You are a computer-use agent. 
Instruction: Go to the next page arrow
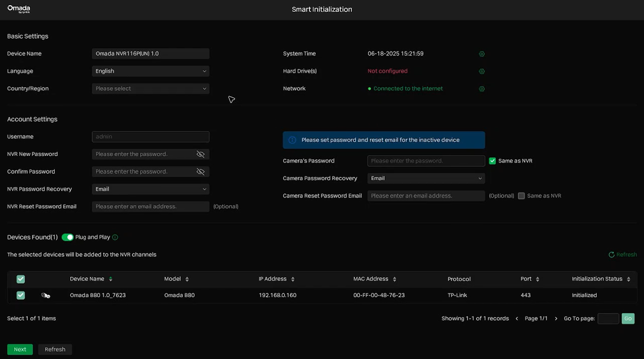click(x=556, y=319)
